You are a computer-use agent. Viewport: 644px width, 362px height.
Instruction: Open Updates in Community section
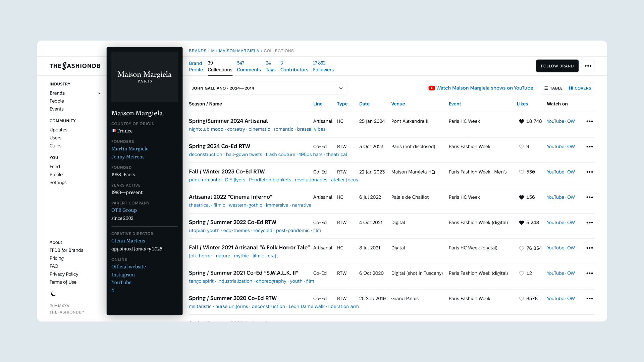[x=58, y=130]
